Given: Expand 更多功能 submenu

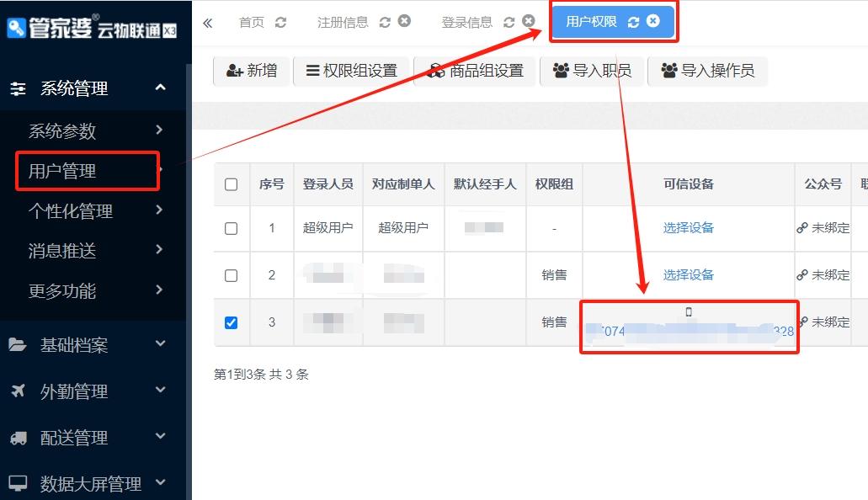Looking at the screenshot, I should coord(93,290).
